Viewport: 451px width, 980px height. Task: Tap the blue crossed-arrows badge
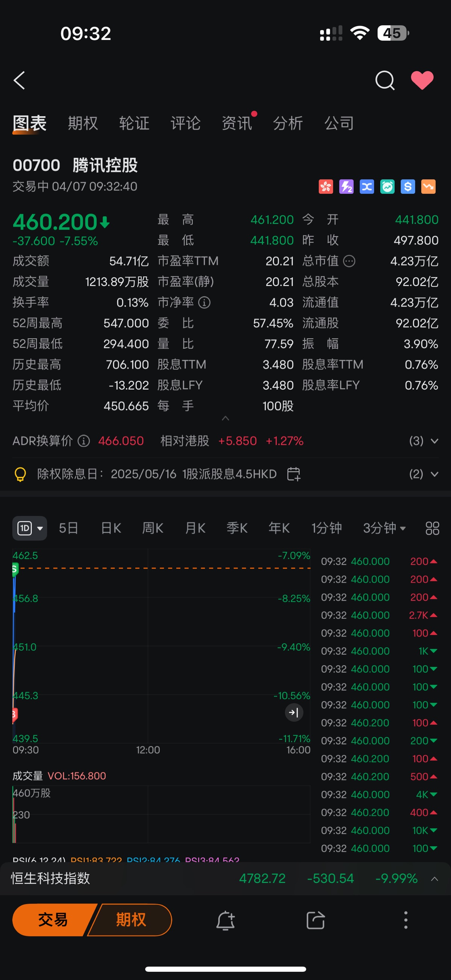(367, 187)
